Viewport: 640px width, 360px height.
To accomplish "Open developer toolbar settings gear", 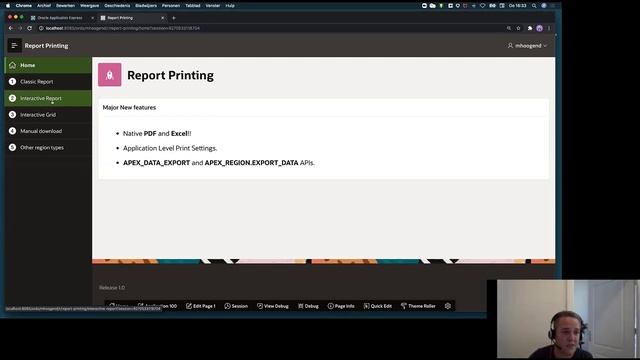I will point(448,306).
